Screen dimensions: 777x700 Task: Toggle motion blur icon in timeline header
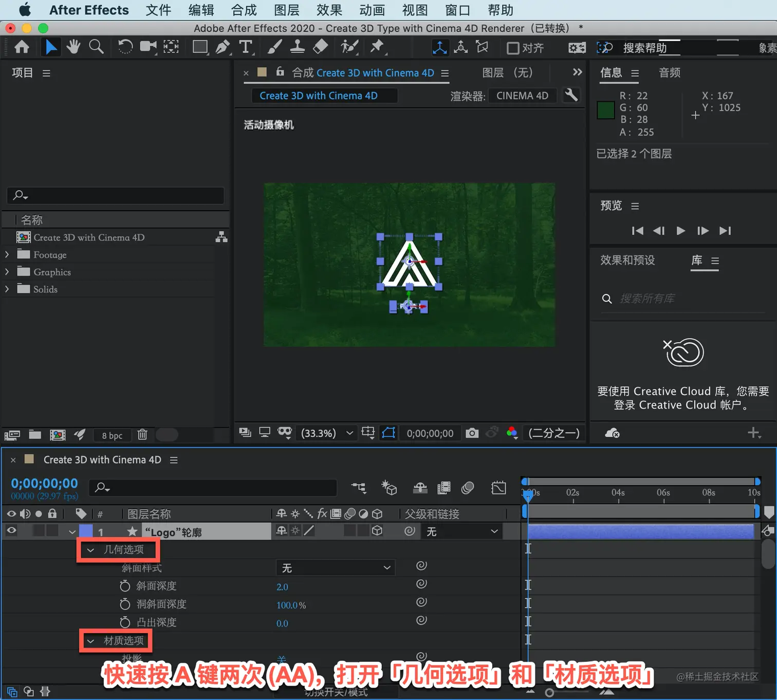[468, 487]
